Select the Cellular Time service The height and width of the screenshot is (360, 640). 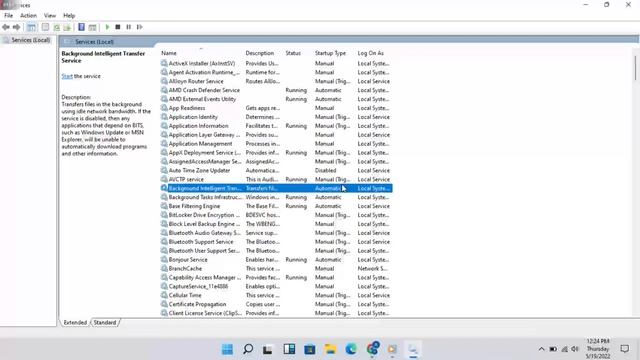point(276,295)
